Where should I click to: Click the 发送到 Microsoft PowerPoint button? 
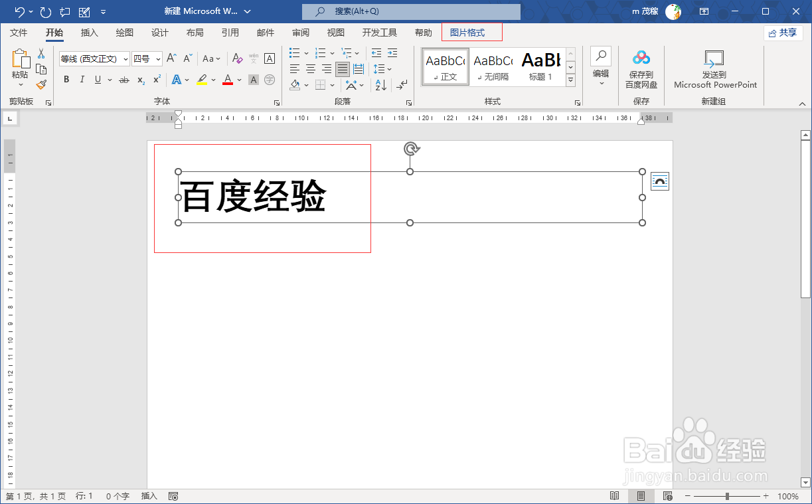coord(714,68)
